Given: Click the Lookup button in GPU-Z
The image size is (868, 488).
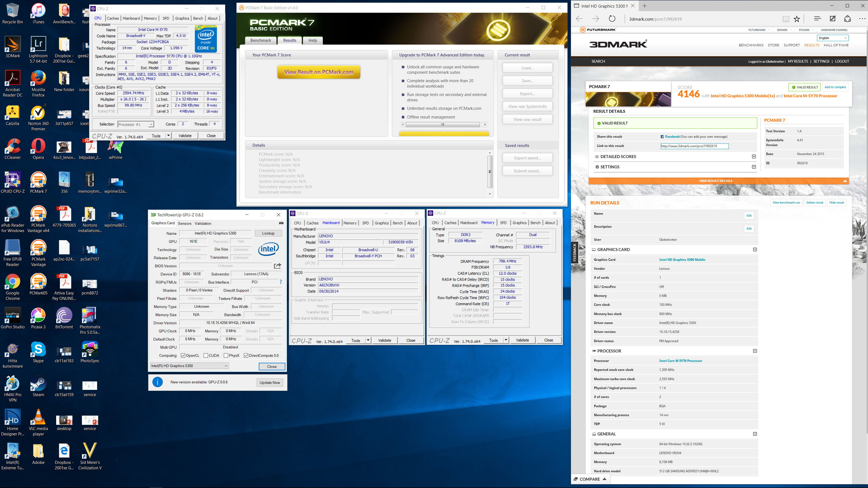Looking at the screenshot, I should coord(268,233).
